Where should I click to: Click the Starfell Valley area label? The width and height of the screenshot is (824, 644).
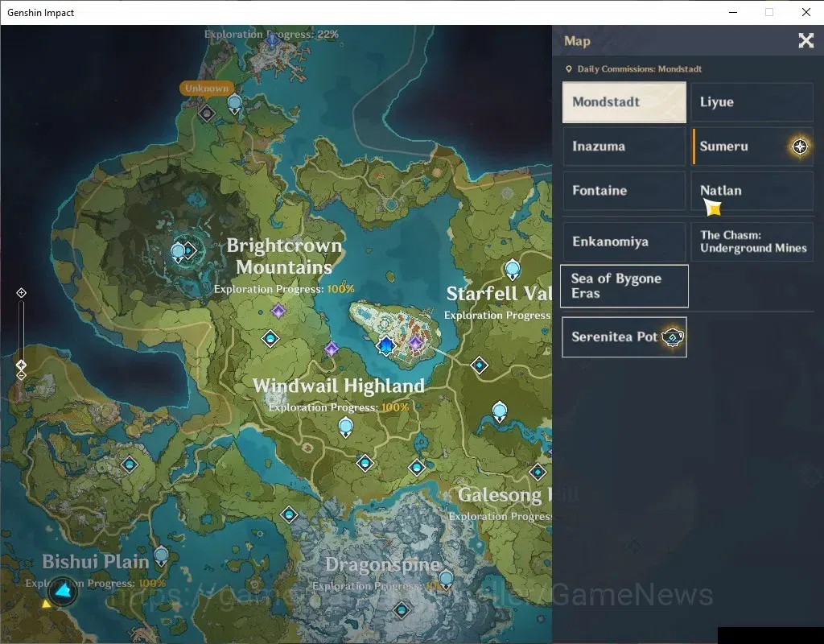pos(499,294)
